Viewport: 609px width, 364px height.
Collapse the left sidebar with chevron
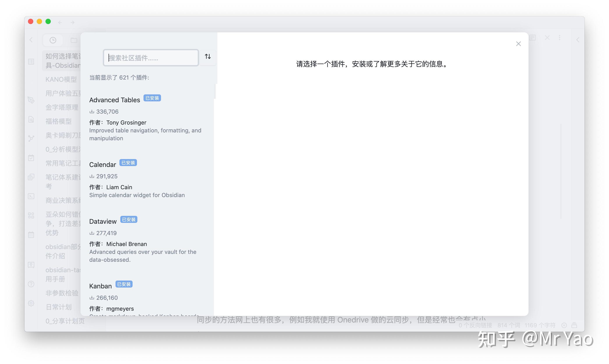31,40
